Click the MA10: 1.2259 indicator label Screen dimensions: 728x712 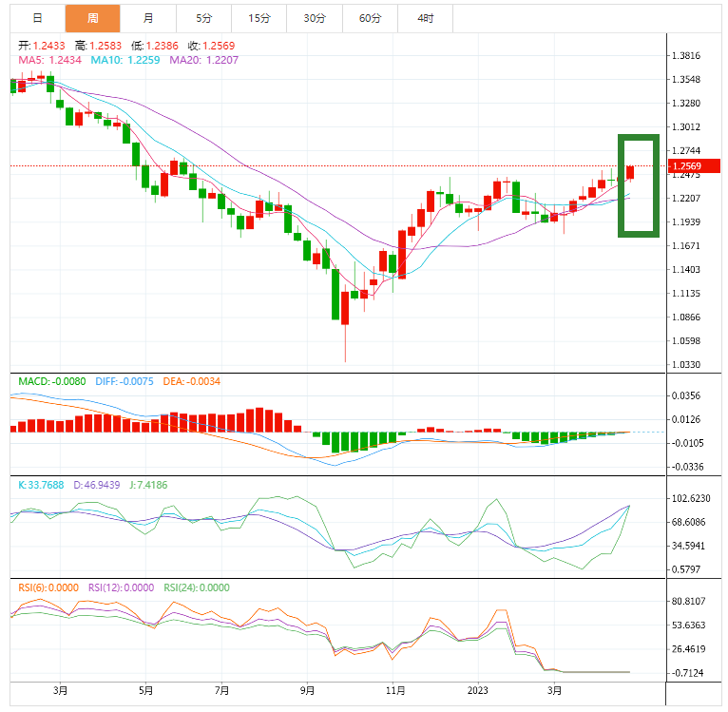pos(125,60)
